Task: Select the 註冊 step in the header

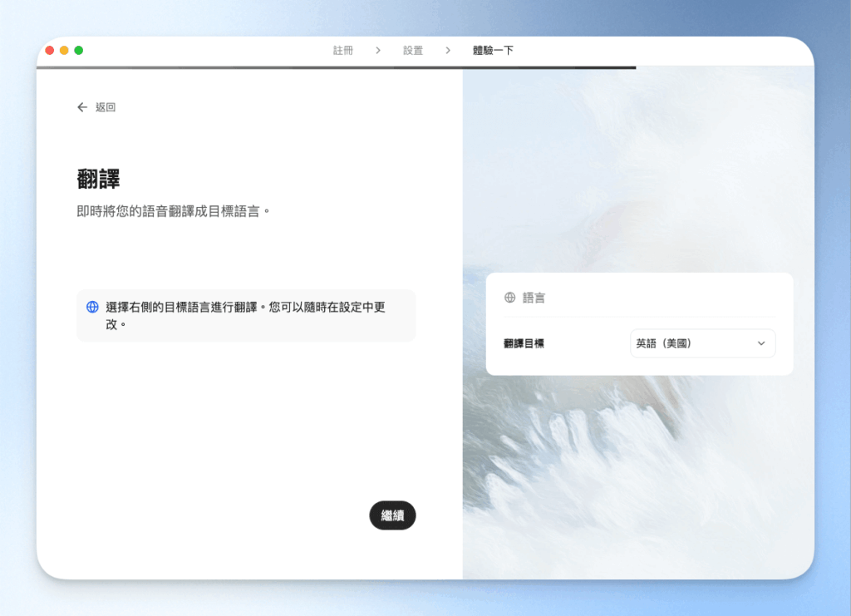Action: tap(342, 50)
